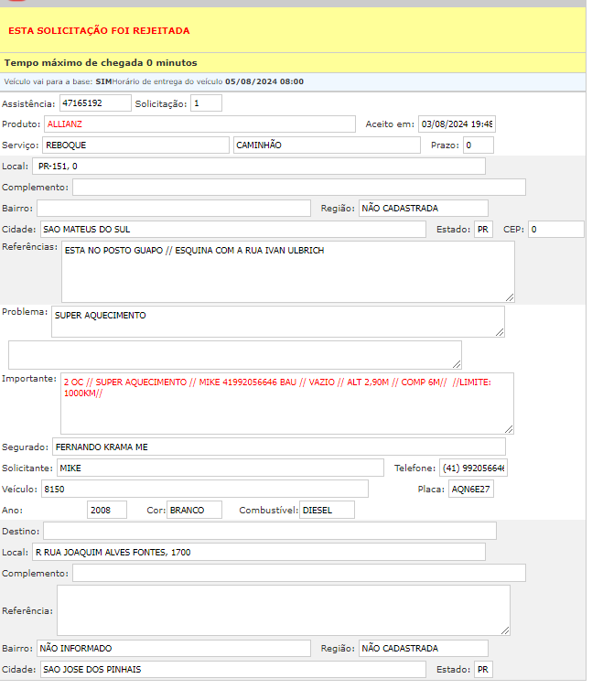Grab the Referências textarea resize handle
This screenshot has width=592, height=700.
[510, 296]
